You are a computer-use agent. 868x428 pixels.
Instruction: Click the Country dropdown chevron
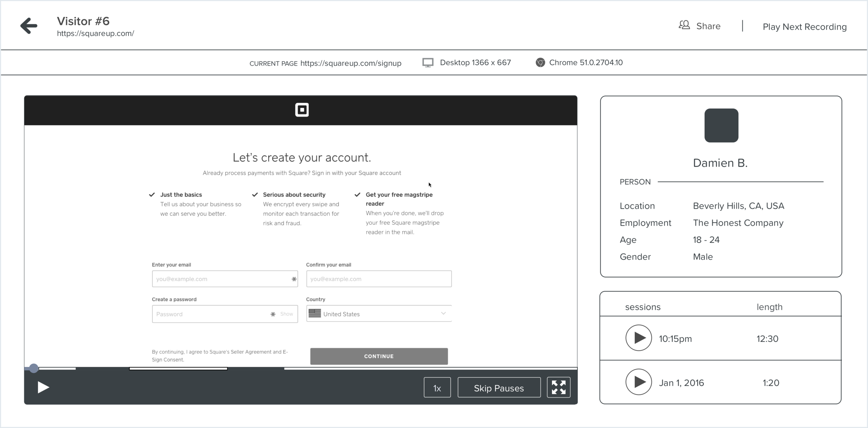pyautogui.click(x=443, y=313)
